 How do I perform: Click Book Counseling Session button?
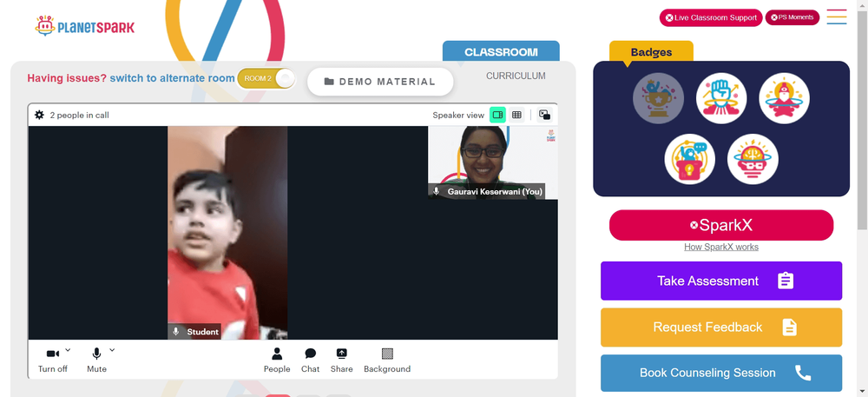pos(721,373)
